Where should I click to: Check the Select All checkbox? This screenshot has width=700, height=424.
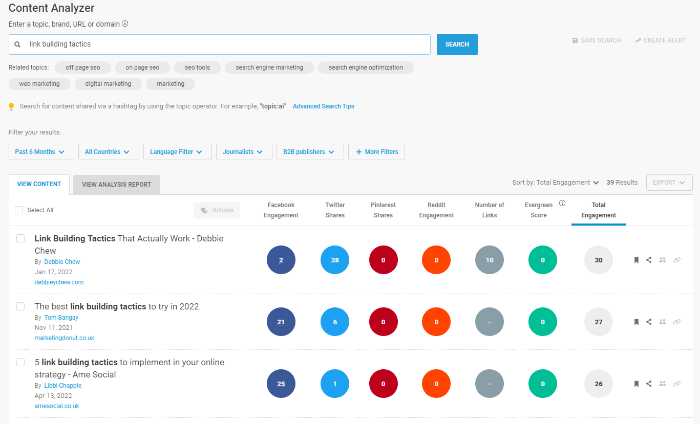coord(20,210)
